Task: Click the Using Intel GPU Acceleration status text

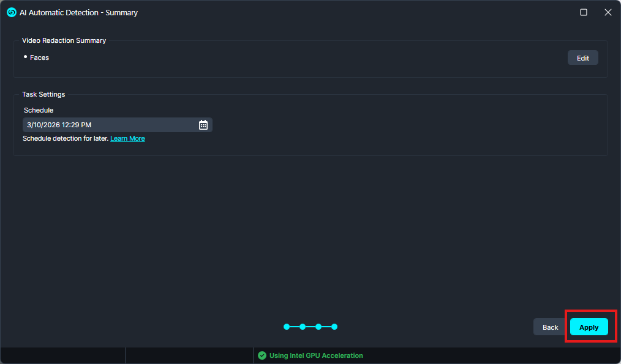Action: tap(316, 355)
